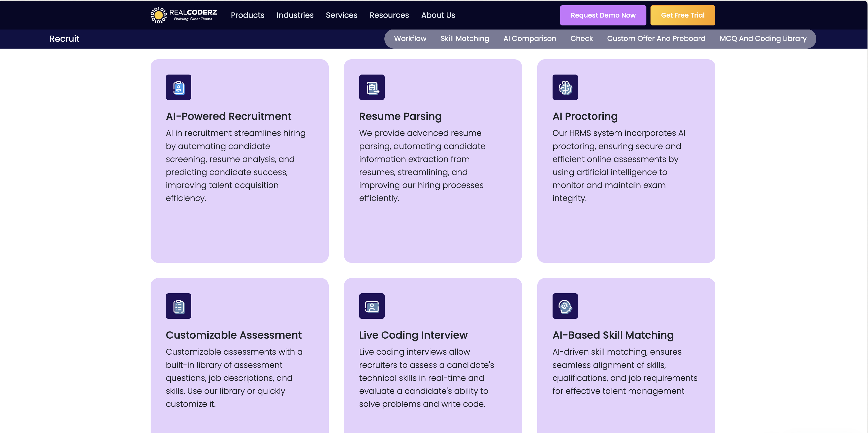Click the AI-Powered Recruitment clipboard icon
Viewport: 868px width, 433px height.
(178, 87)
